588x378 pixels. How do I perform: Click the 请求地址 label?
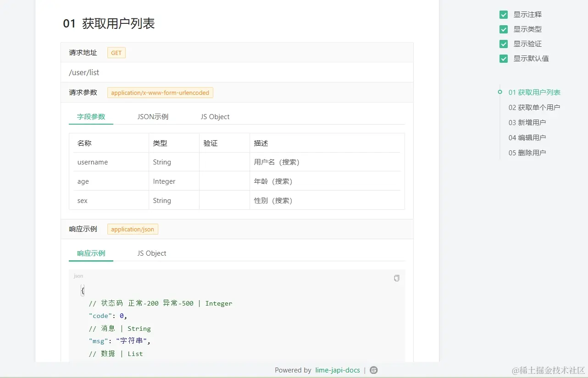83,53
